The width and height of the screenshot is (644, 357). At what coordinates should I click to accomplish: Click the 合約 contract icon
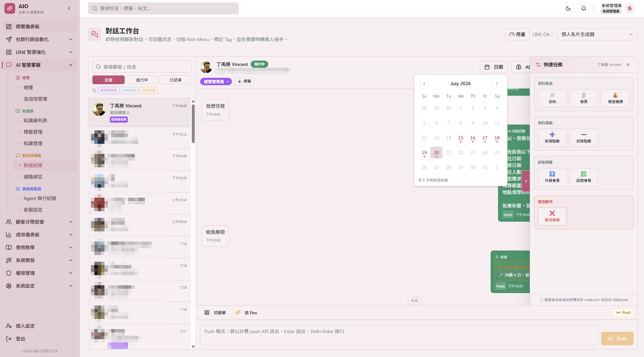tap(552, 95)
